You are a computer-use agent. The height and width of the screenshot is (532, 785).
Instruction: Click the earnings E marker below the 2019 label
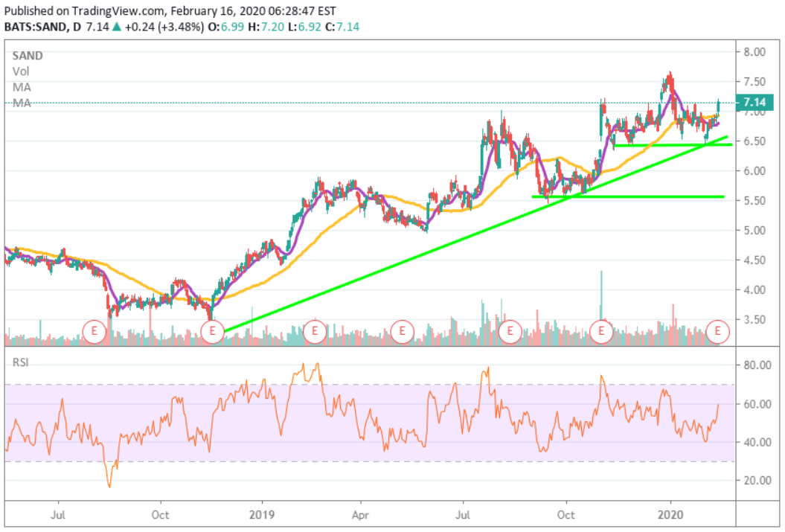click(212, 331)
